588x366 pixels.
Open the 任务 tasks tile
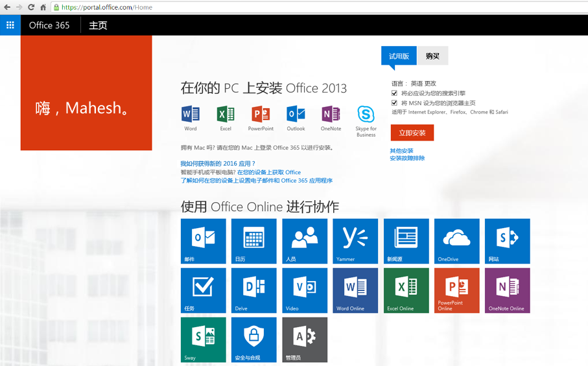click(x=204, y=290)
